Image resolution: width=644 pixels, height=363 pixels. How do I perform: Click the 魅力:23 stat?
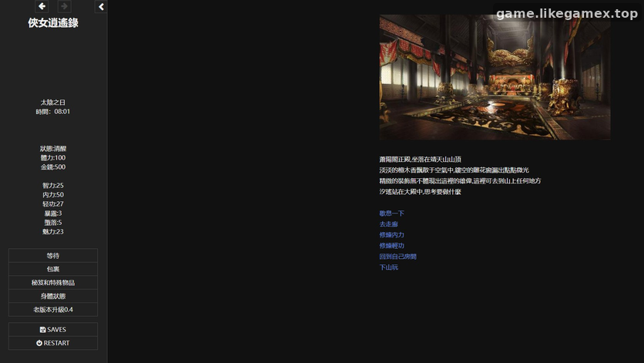pos(53,231)
